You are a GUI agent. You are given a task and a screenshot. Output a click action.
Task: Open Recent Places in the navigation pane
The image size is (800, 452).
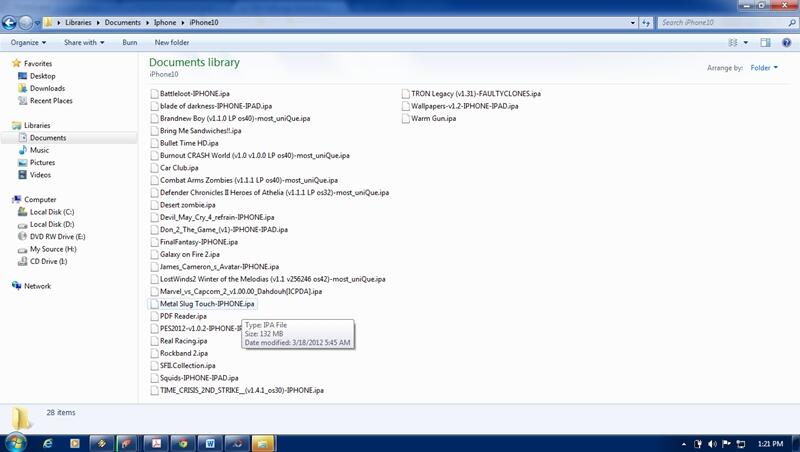point(51,101)
